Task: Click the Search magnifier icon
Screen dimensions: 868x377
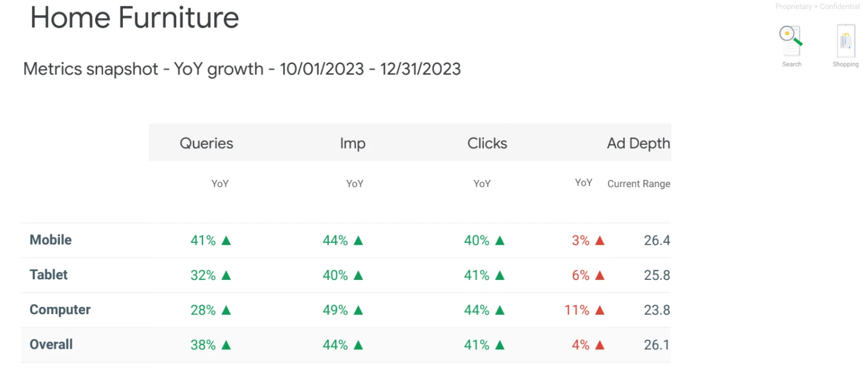Action: point(791,41)
